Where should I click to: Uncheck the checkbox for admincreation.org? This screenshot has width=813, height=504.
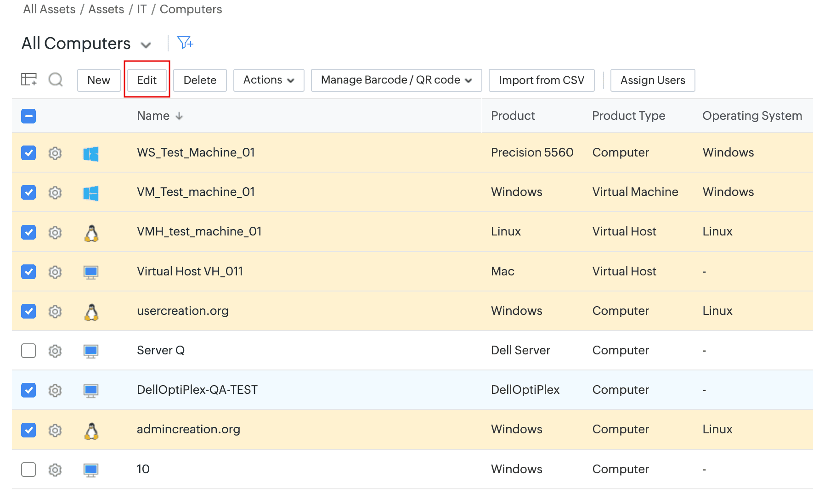28,430
